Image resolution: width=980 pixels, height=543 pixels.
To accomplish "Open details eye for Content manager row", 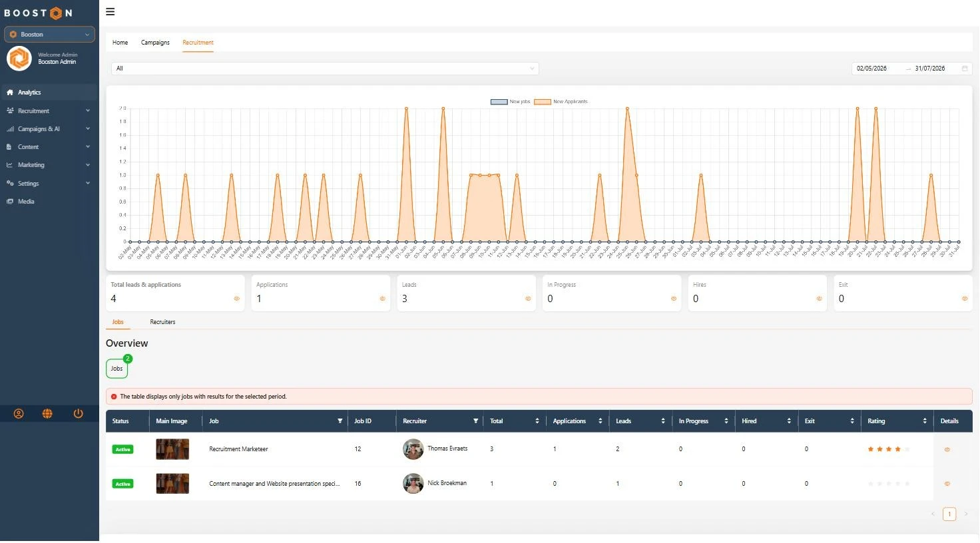I will pos(947,484).
